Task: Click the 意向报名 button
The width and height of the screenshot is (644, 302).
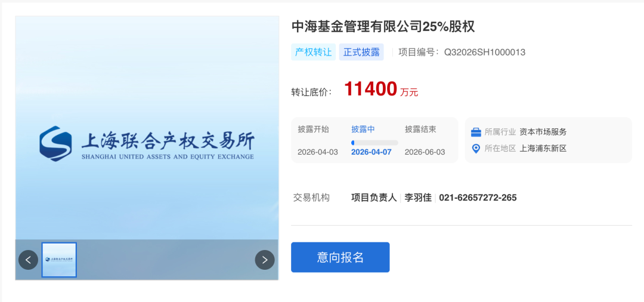Action: click(340, 257)
